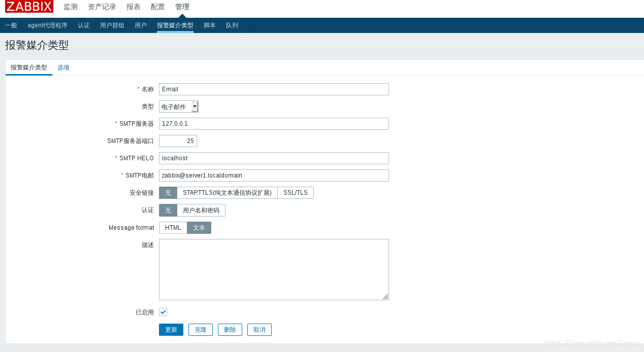644x352 pixels.
Task: Set Message format to HTML
Action: pyautogui.click(x=173, y=228)
